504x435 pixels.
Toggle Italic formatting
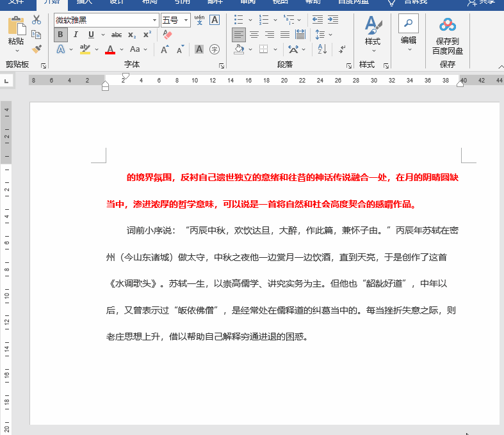(x=76, y=35)
